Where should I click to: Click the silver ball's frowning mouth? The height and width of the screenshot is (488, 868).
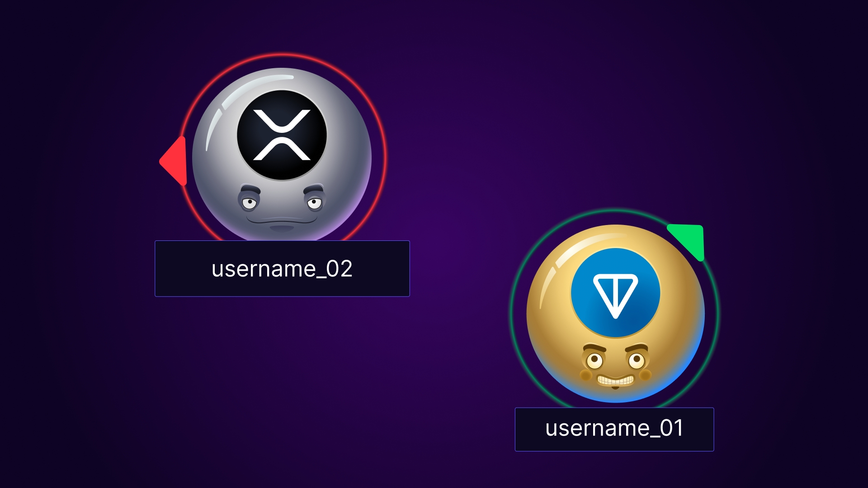click(281, 221)
